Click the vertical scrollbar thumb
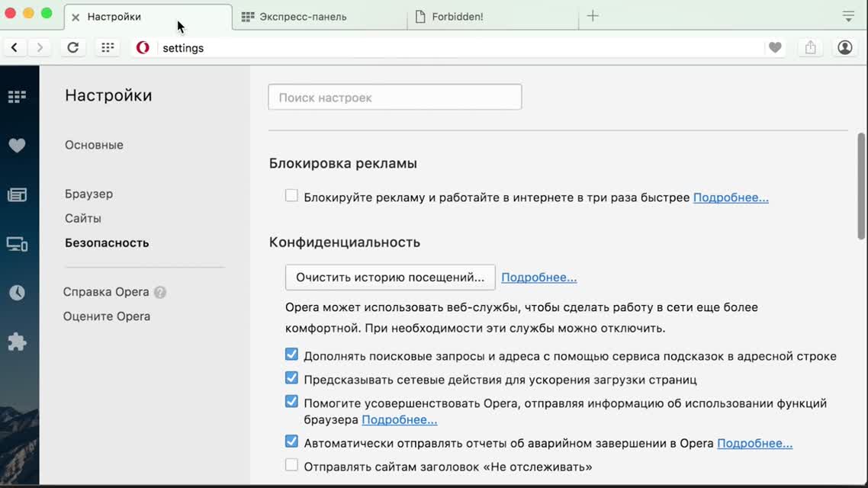Viewport: 868px width, 488px height. click(861, 186)
